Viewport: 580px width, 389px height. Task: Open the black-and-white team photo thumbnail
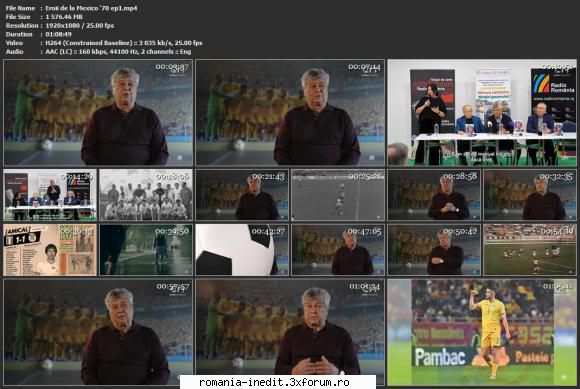coord(146,195)
